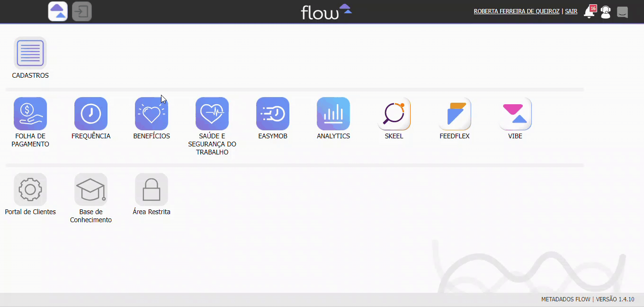Click the EASYMOB label
This screenshot has height=307, width=644.
[x=273, y=136]
